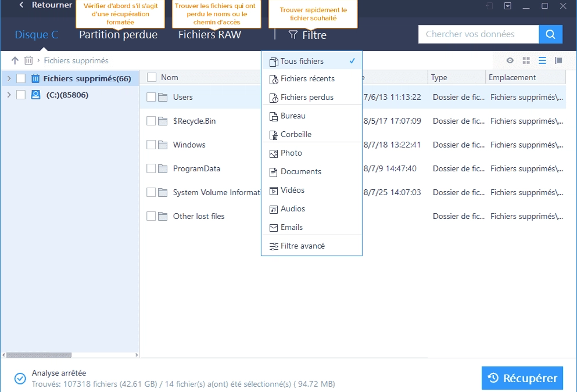Expand the Fichiers supprimés tree node

click(9, 78)
